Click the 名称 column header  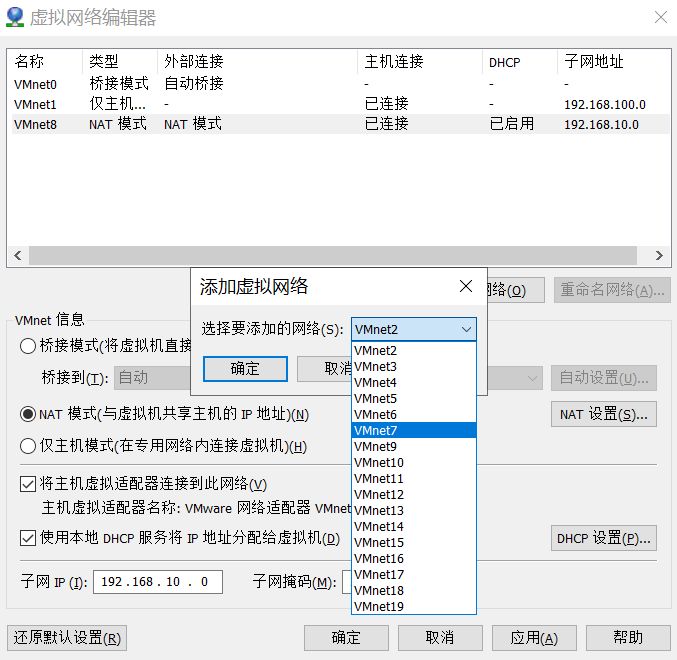pos(45,62)
